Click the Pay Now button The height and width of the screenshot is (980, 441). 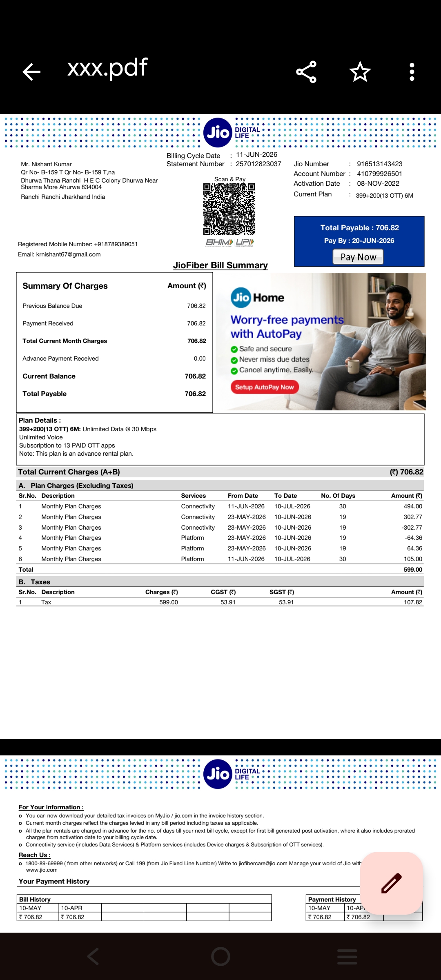click(x=358, y=257)
